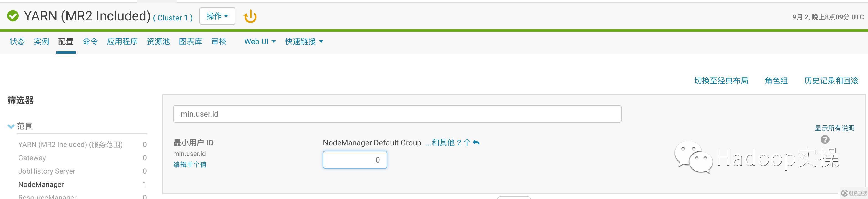Viewport: 868px width, 199px height.
Task: Click 历史记录和回滚
Action: coord(831,81)
